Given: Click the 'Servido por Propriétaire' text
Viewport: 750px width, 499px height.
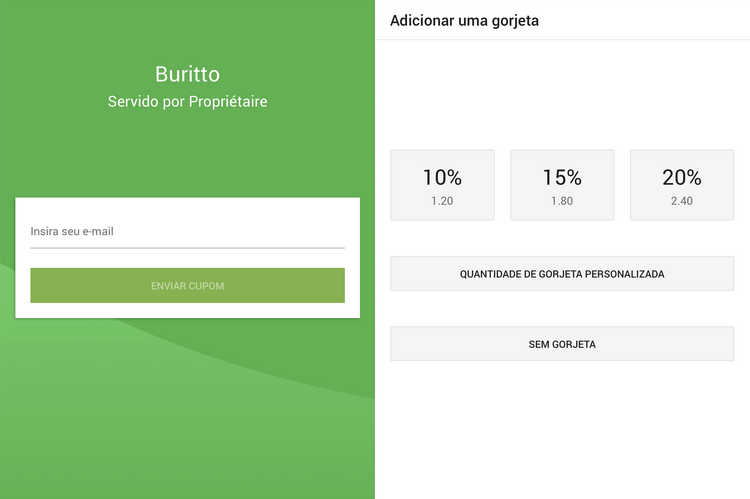Looking at the screenshot, I should (187, 102).
